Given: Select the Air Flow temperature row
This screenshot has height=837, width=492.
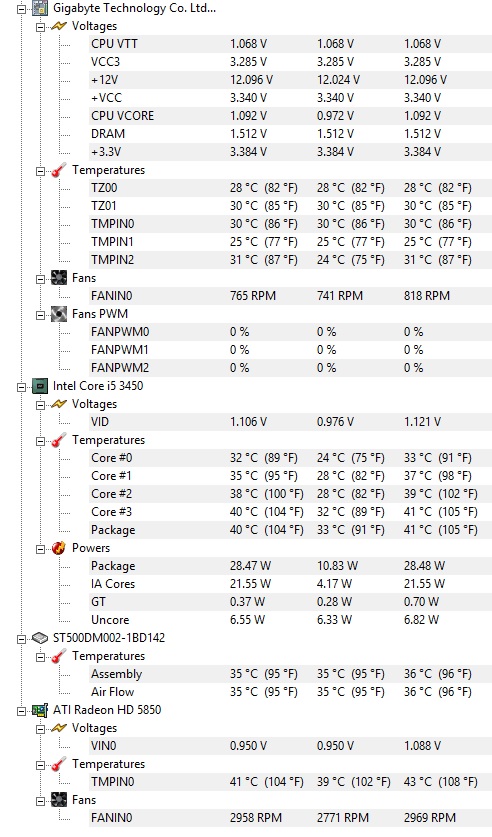Looking at the screenshot, I should [290, 692].
